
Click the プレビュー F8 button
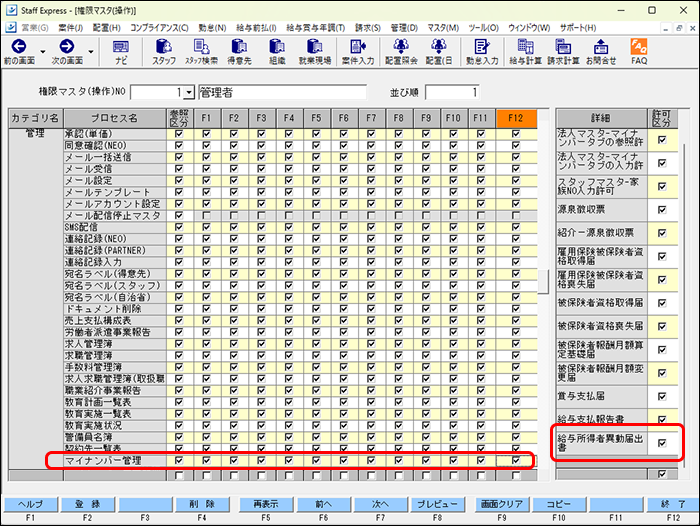tap(438, 504)
